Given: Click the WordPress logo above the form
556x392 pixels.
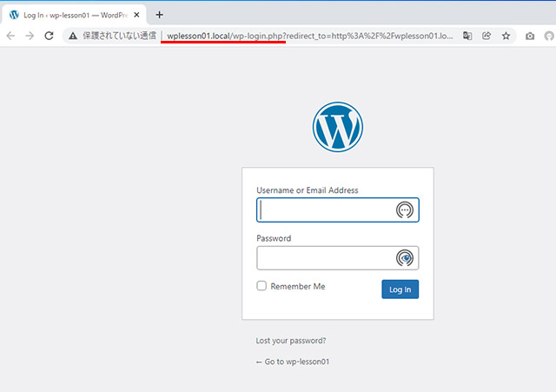Looking at the screenshot, I should click(338, 127).
